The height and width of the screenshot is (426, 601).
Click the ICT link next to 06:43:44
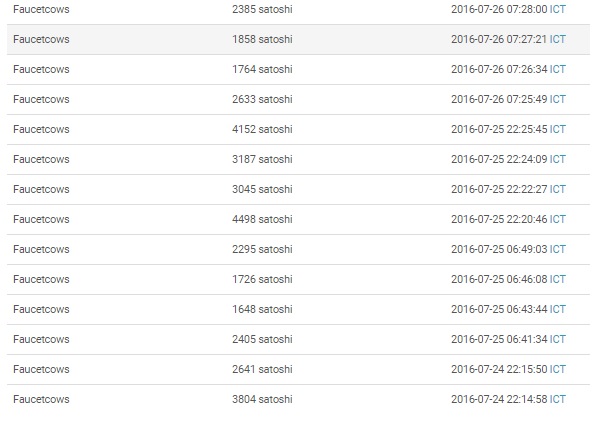pos(558,309)
